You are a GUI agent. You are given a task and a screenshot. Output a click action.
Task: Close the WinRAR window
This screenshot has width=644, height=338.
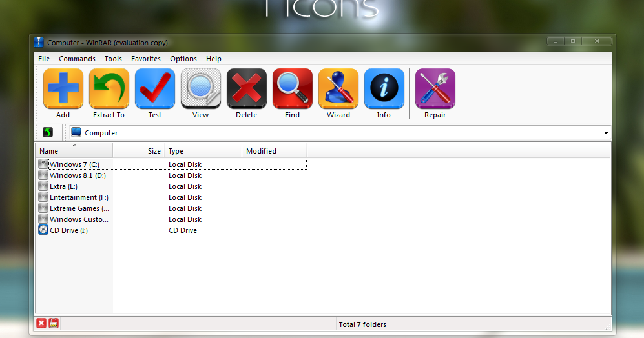(x=597, y=41)
